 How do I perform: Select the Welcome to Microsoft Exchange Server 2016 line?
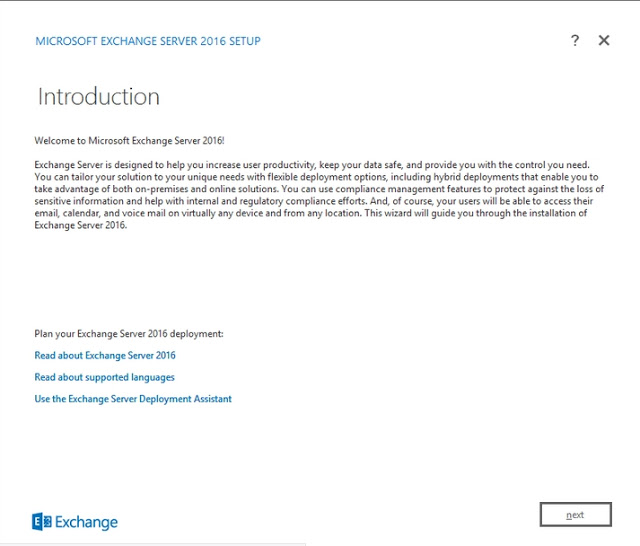[x=136, y=141]
